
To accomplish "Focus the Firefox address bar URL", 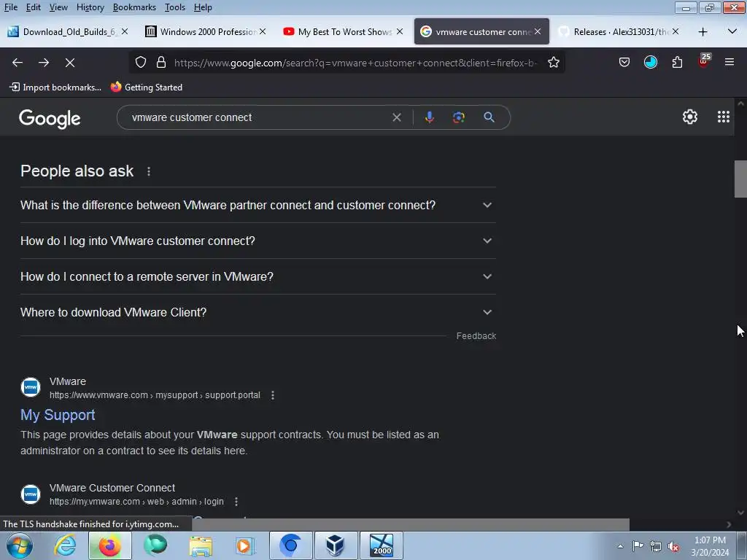I will click(x=355, y=63).
